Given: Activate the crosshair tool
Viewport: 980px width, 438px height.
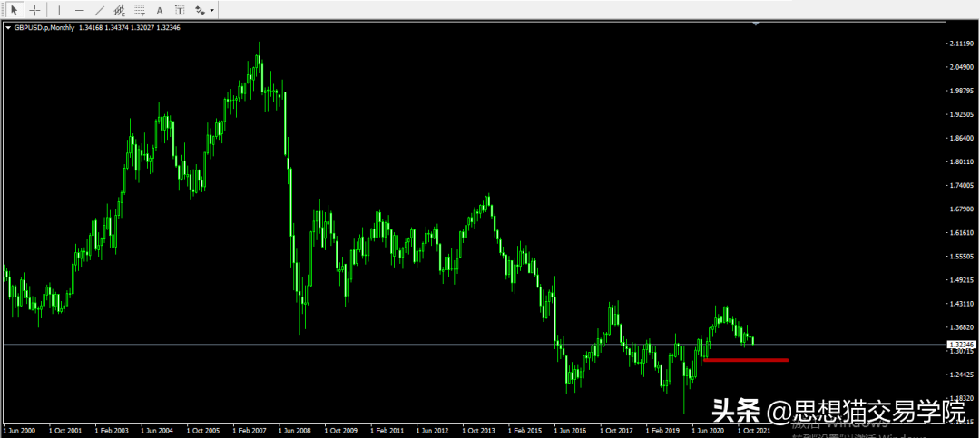Looking at the screenshot, I should point(35,10).
